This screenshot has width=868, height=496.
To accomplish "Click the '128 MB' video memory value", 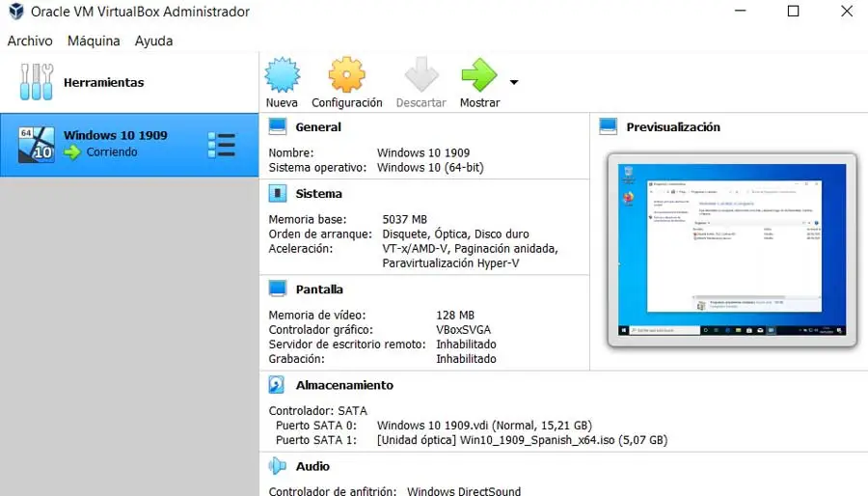I will 455,315.
